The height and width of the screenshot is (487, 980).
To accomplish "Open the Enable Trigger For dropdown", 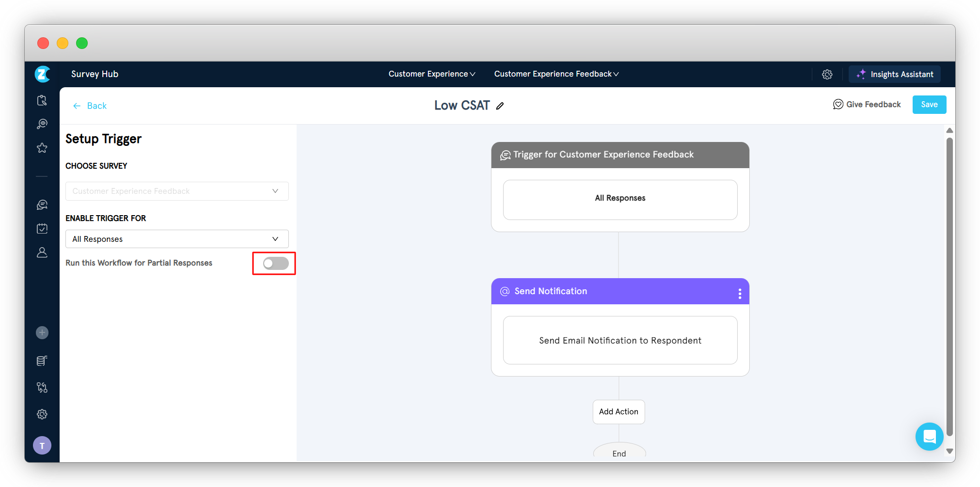I will click(177, 239).
